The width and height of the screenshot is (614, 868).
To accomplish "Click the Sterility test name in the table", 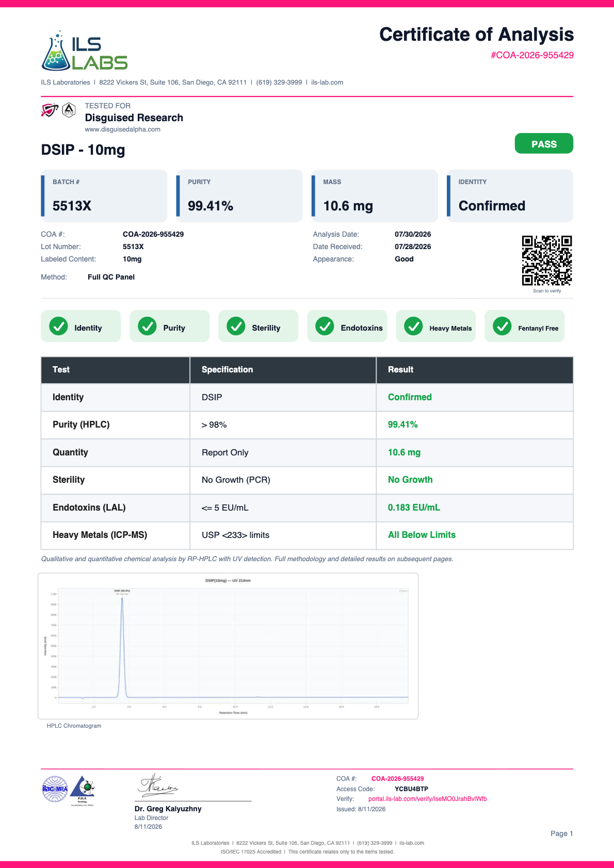I will click(x=69, y=480).
